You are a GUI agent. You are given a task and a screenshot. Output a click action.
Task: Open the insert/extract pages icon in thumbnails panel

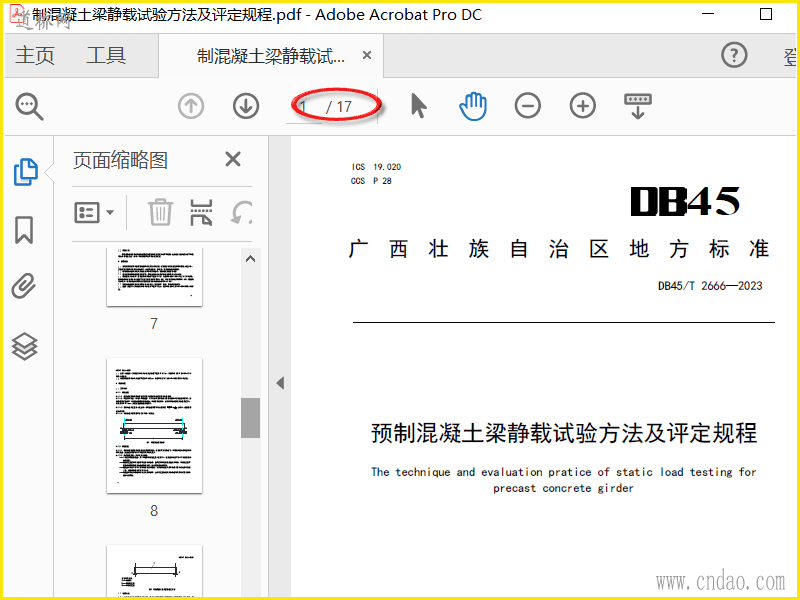201,212
